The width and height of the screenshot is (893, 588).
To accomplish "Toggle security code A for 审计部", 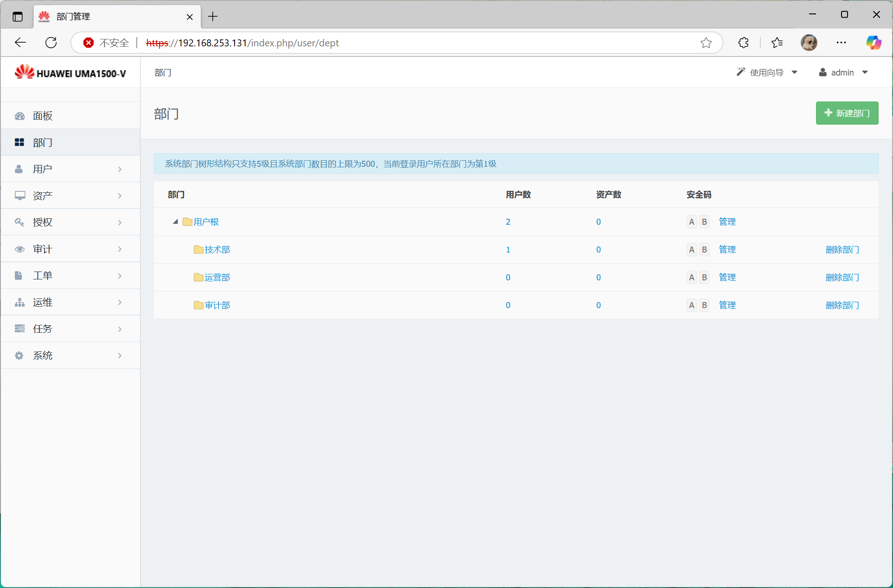I will 691,305.
